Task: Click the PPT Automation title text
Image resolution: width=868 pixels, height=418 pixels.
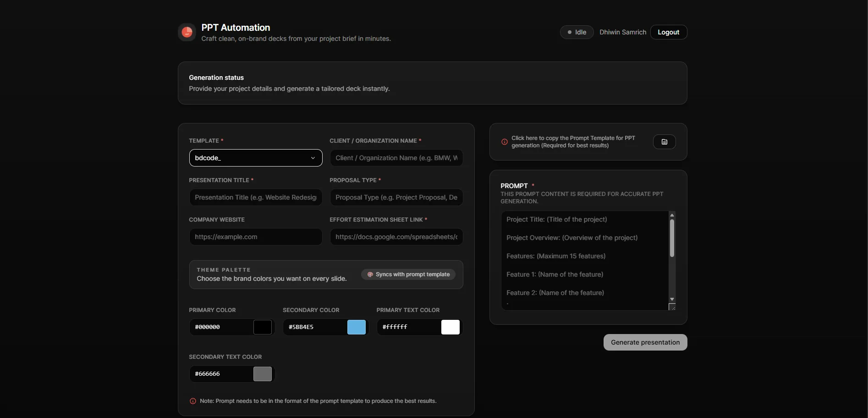Action: pyautogui.click(x=236, y=28)
